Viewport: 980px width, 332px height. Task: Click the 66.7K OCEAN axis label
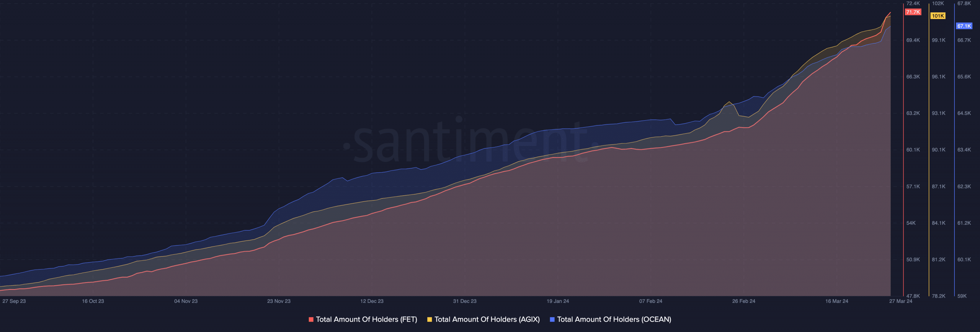(x=964, y=40)
